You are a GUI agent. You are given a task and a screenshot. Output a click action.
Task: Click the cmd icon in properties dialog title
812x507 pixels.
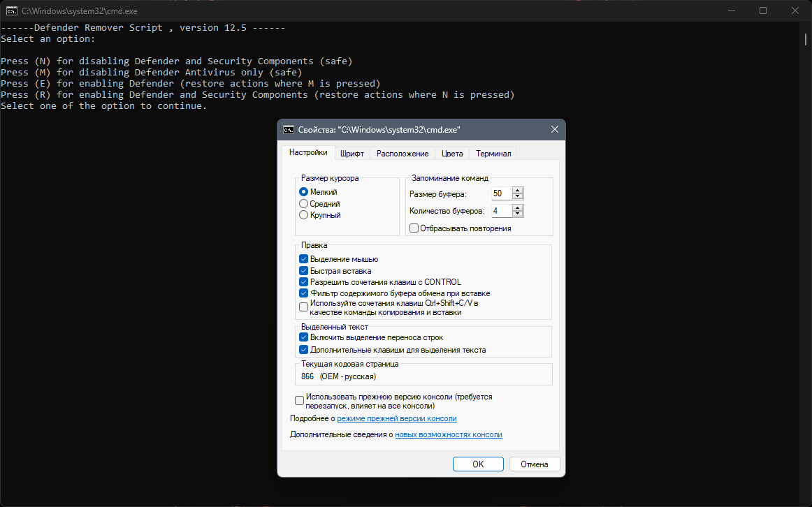pyautogui.click(x=289, y=130)
